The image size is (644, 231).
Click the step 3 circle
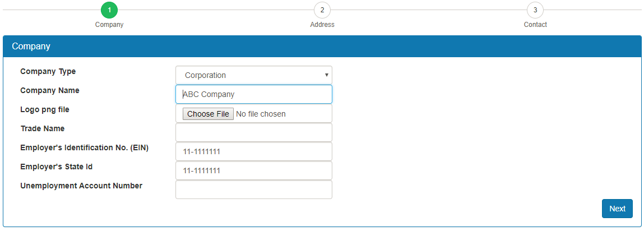tap(535, 10)
